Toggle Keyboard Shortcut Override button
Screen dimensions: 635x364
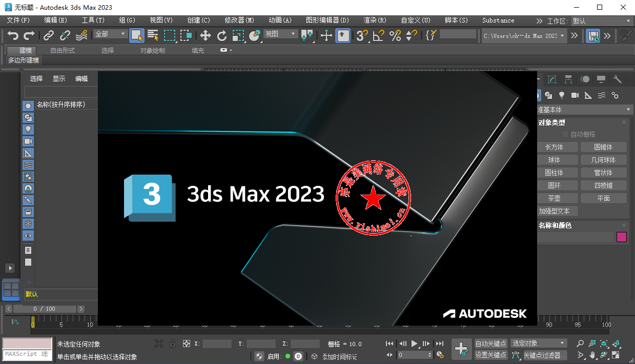coord(343,35)
